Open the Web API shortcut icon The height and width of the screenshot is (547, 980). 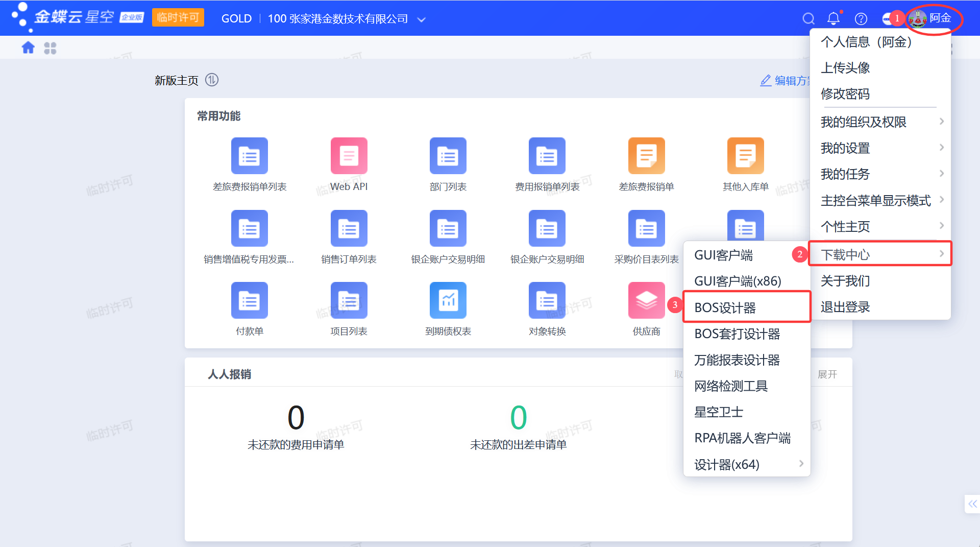(x=349, y=156)
